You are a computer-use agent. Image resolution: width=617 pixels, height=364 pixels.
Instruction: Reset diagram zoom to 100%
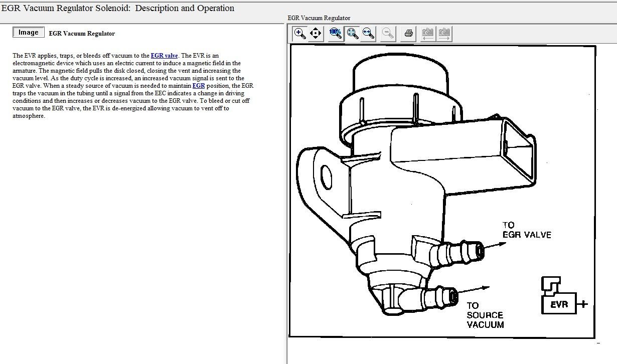[x=336, y=34]
